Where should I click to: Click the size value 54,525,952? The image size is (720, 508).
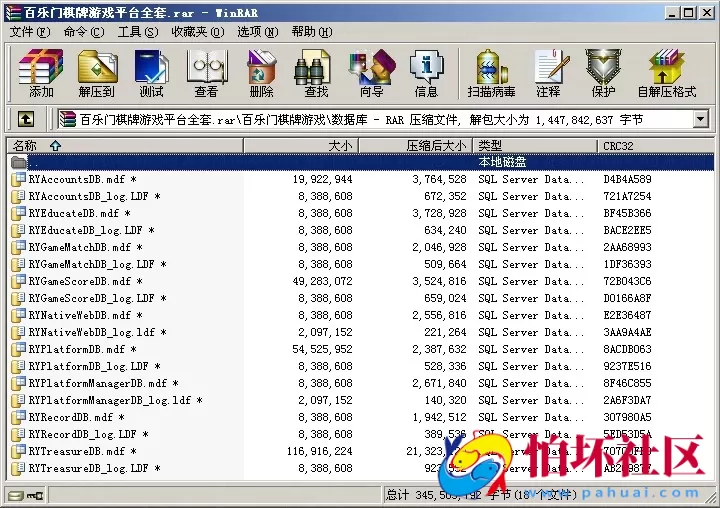click(322, 349)
